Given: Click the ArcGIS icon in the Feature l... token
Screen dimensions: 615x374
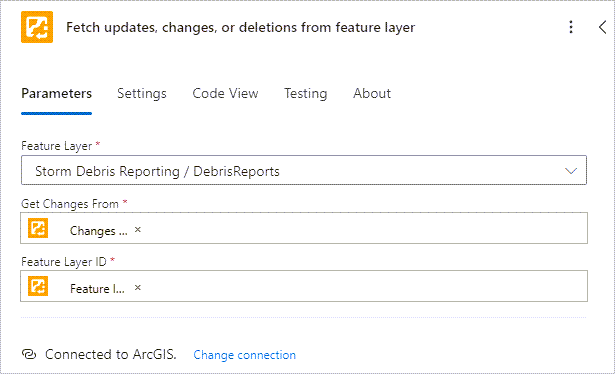Looking at the screenshot, I should pyautogui.click(x=38, y=286).
